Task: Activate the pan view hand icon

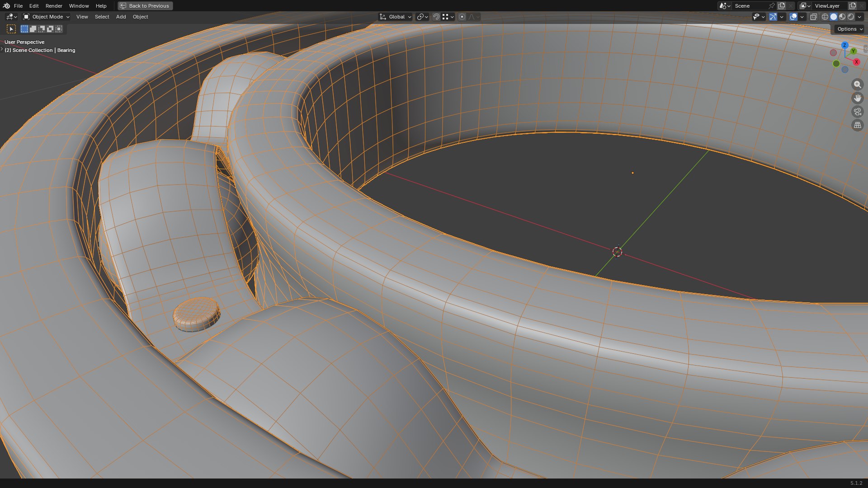Action: pyautogui.click(x=857, y=98)
